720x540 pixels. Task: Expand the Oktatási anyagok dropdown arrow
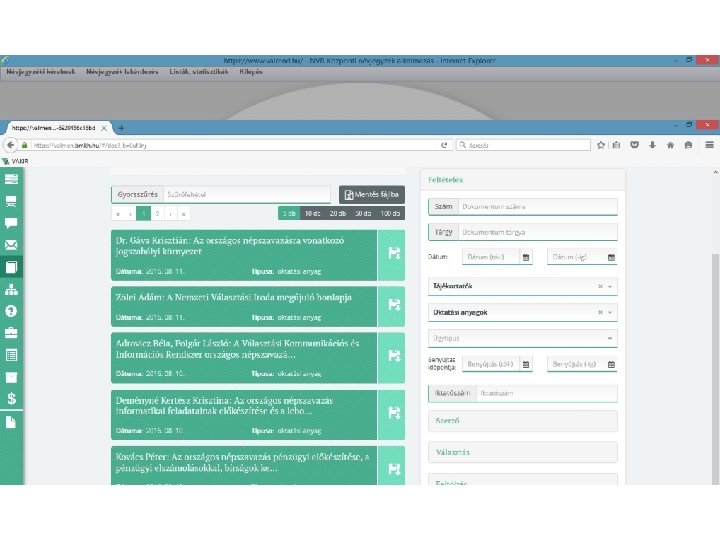[x=610, y=312]
